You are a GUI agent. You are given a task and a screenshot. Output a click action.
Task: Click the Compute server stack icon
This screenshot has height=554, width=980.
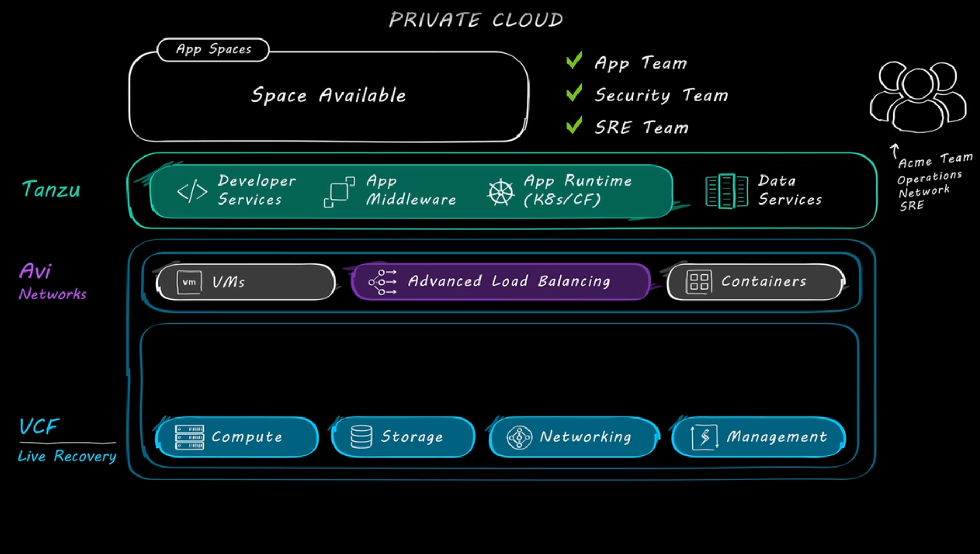[x=190, y=437]
